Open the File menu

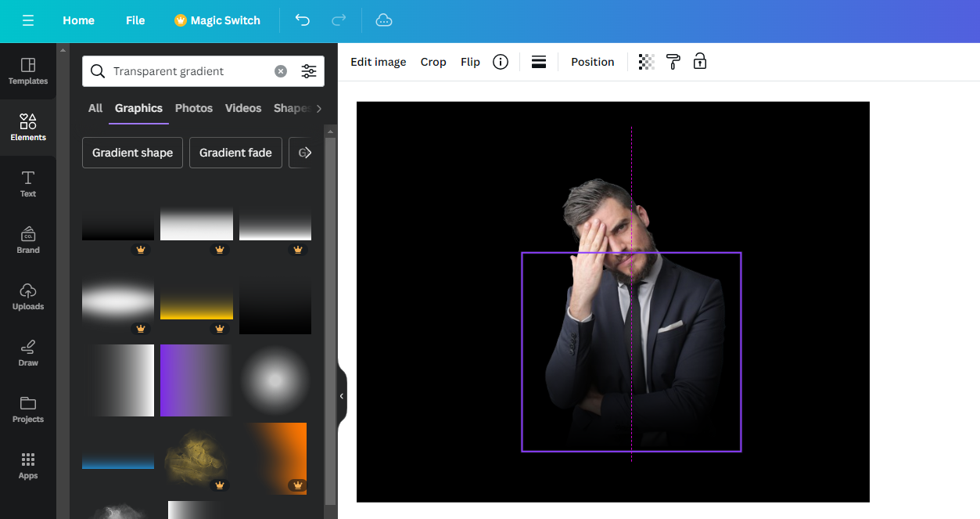pyautogui.click(x=135, y=20)
